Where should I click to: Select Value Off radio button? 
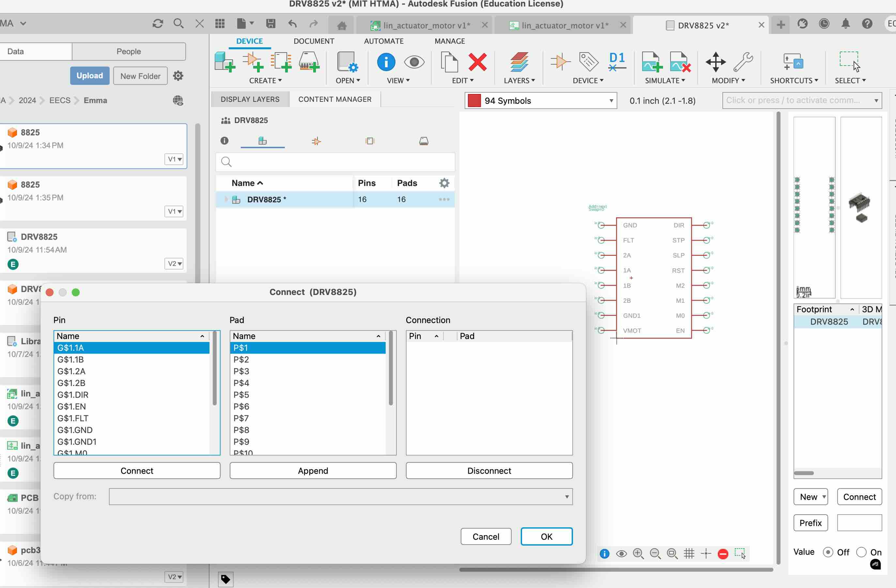click(827, 552)
